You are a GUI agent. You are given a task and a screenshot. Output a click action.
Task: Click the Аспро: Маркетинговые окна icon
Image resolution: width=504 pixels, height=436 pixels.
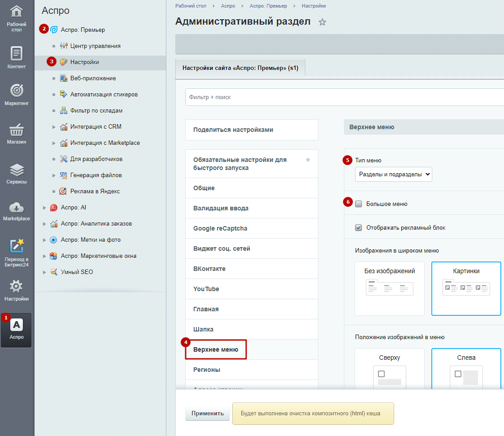tap(54, 256)
